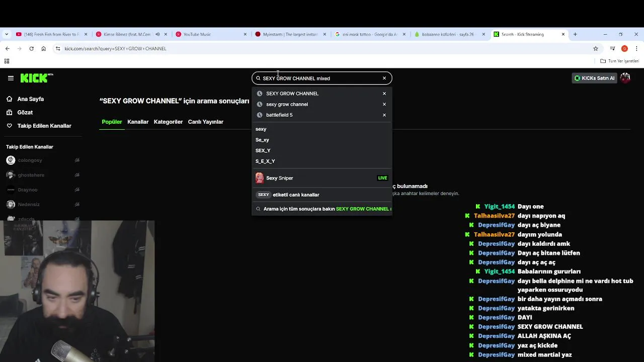Click the browser forward arrow

click(19, 49)
